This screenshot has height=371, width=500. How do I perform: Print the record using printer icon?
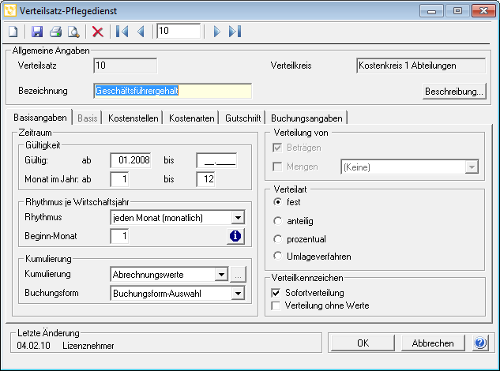point(56,32)
